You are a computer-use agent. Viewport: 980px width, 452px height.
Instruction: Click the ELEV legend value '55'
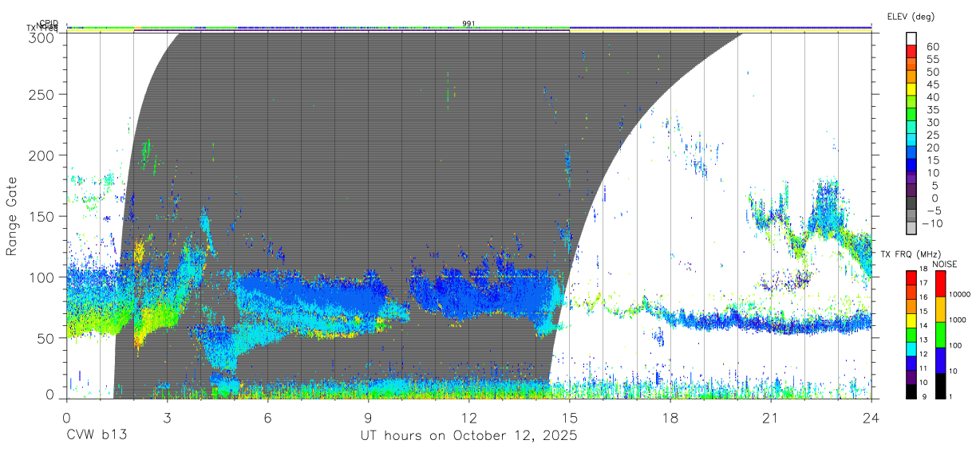pyautogui.click(x=932, y=59)
